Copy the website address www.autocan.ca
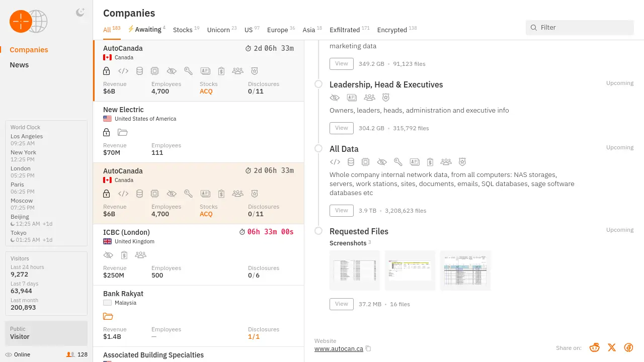The image size is (644, 362). pos(368,348)
